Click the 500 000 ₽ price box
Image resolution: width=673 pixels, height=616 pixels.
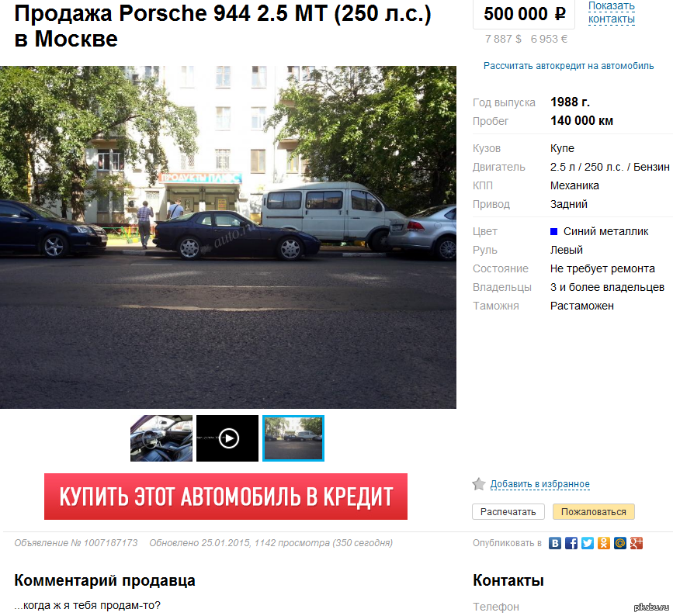coord(524,14)
